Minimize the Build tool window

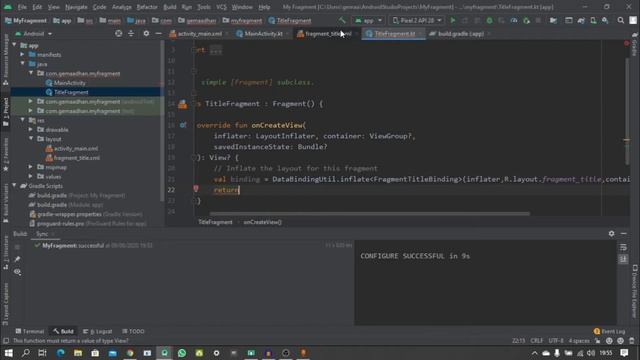[624, 233]
